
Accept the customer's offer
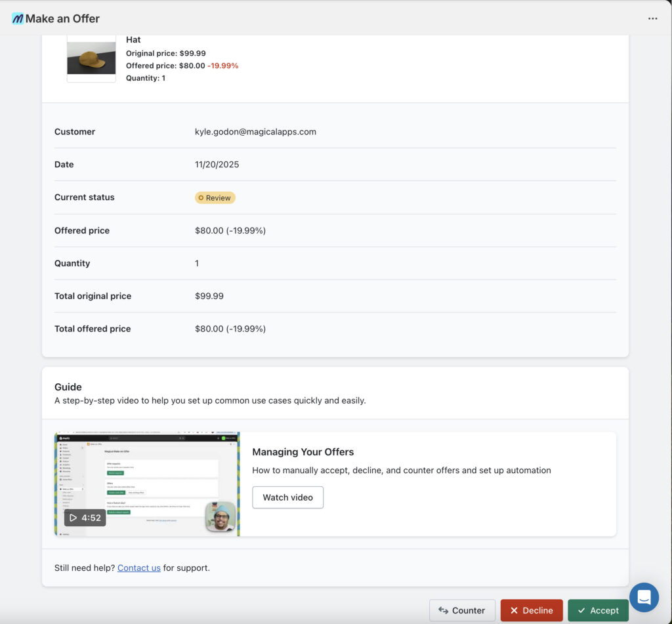[598, 610]
